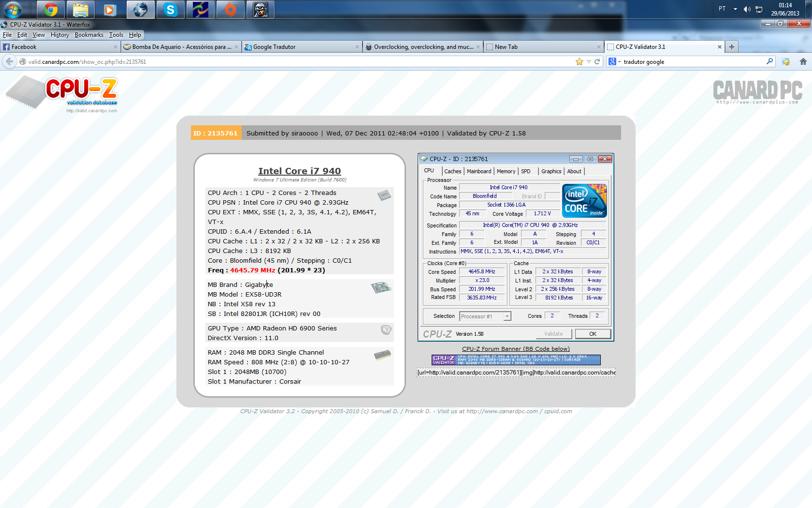Open the Windows Start orb

pos(13,9)
